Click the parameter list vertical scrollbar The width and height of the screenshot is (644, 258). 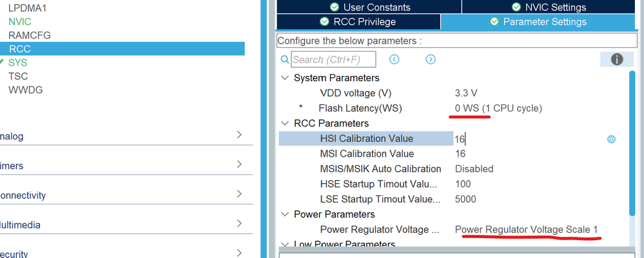click(x=632, y=144)
